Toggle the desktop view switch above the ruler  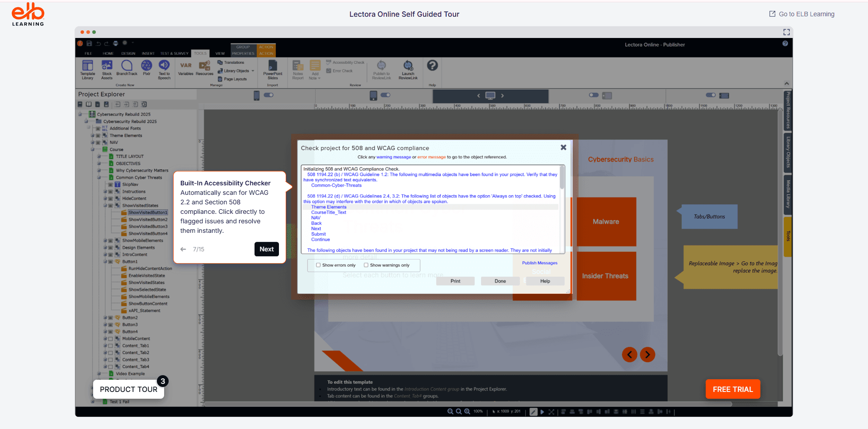[491, 95]
